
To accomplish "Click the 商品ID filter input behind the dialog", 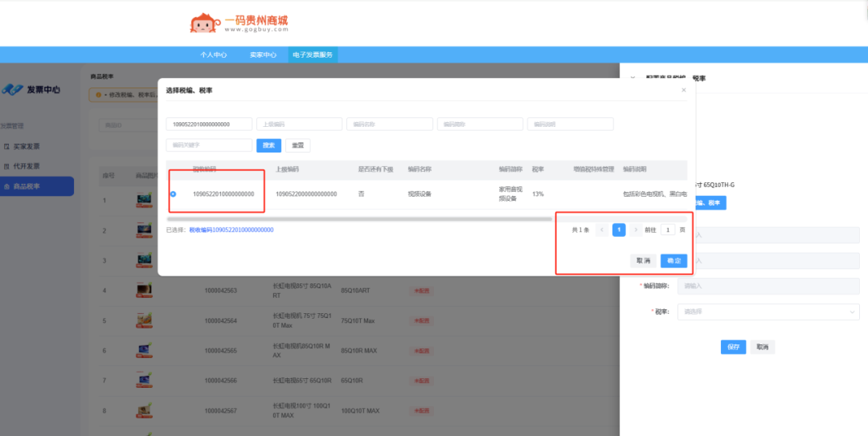I will (128, 125).
